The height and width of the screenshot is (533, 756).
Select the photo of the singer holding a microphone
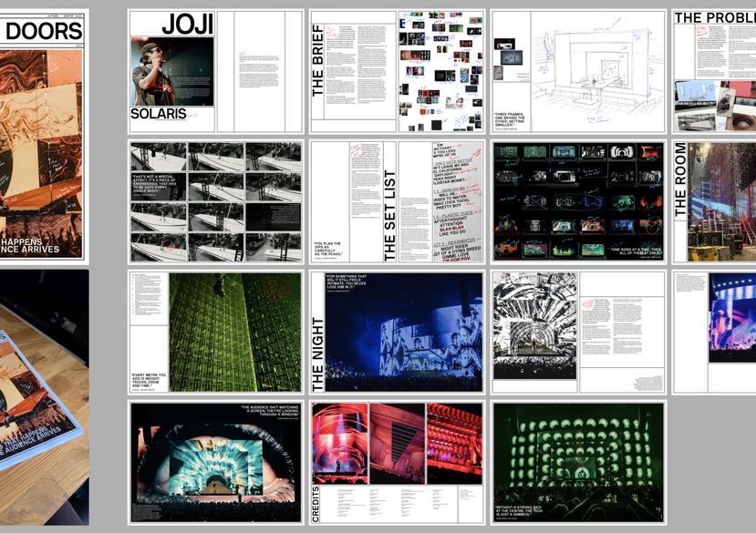[172, 72]
